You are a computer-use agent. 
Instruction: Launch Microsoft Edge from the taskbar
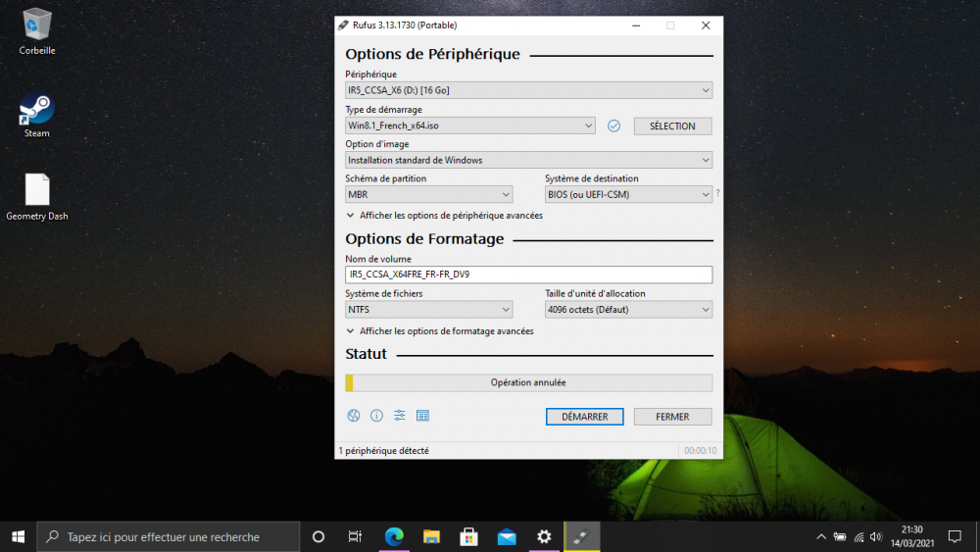click(394, 536)
